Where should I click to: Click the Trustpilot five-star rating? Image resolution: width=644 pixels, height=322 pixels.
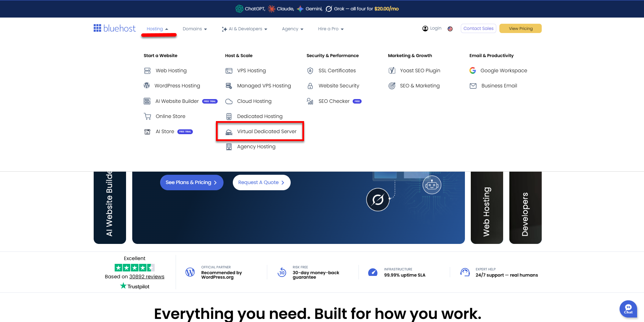[135, 268]
